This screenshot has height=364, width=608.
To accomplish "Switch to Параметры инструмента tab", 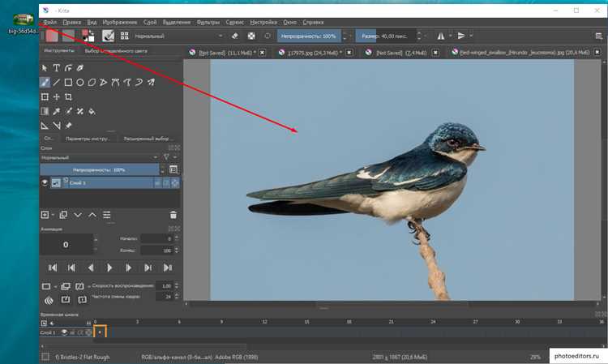I will click(x=88, y=139).
